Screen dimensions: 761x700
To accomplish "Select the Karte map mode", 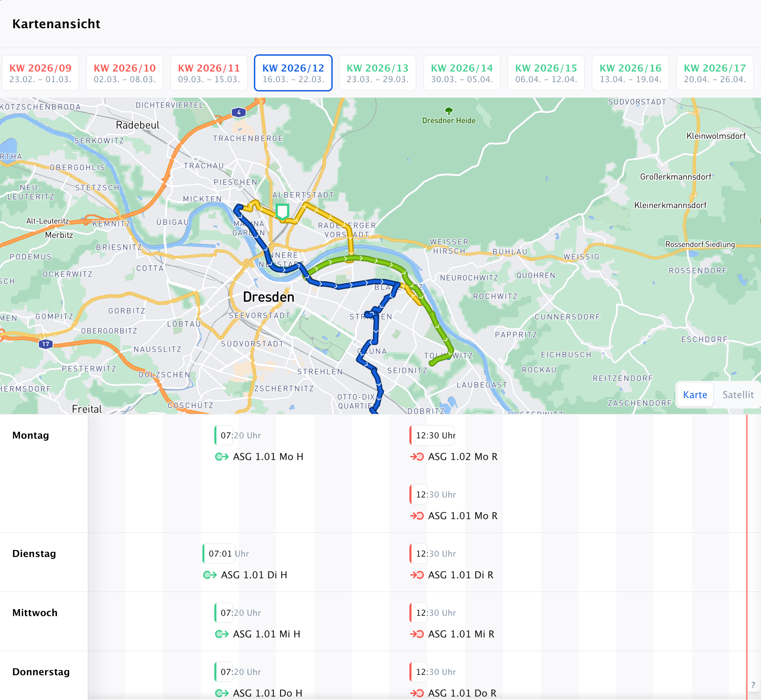I will [695, 395].
